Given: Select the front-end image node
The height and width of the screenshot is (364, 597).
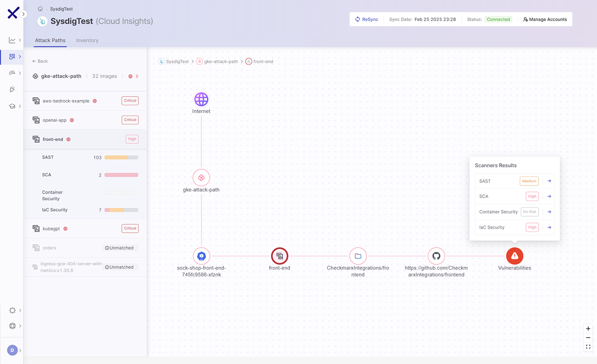Looking at the screenshot, I should 280,256.
